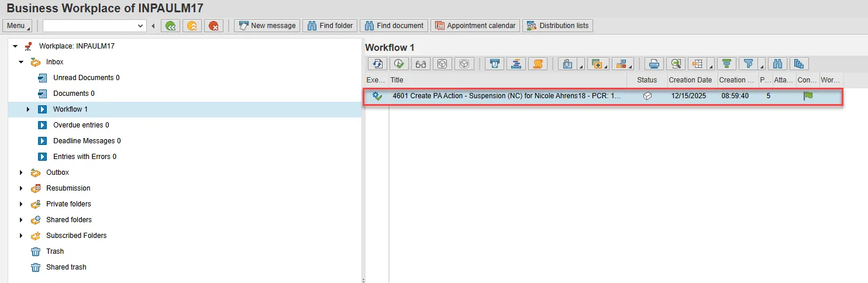
Task: Click the cube status icon in the workflow row
Action: [x=647, y=96]
